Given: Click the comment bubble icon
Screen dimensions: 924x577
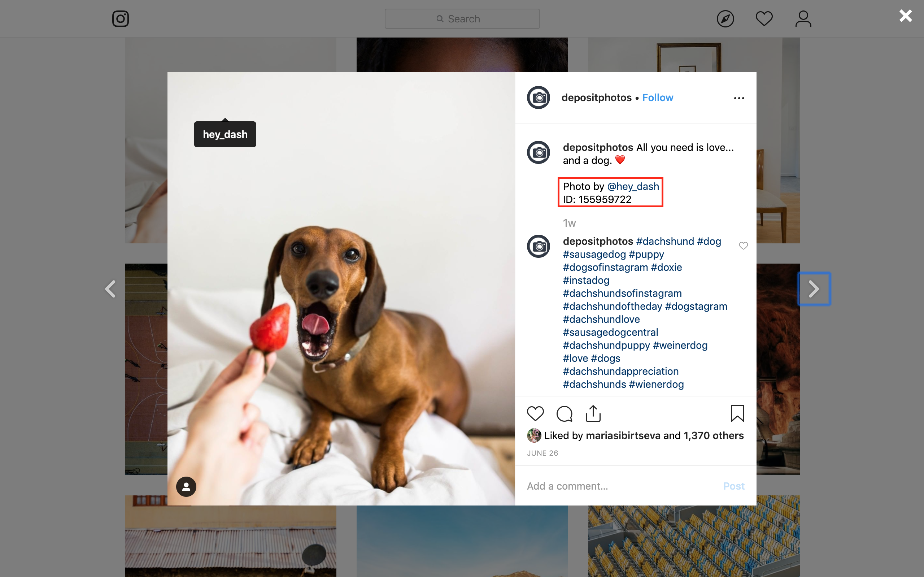Looking at the screenshot, I should point(565,413).
